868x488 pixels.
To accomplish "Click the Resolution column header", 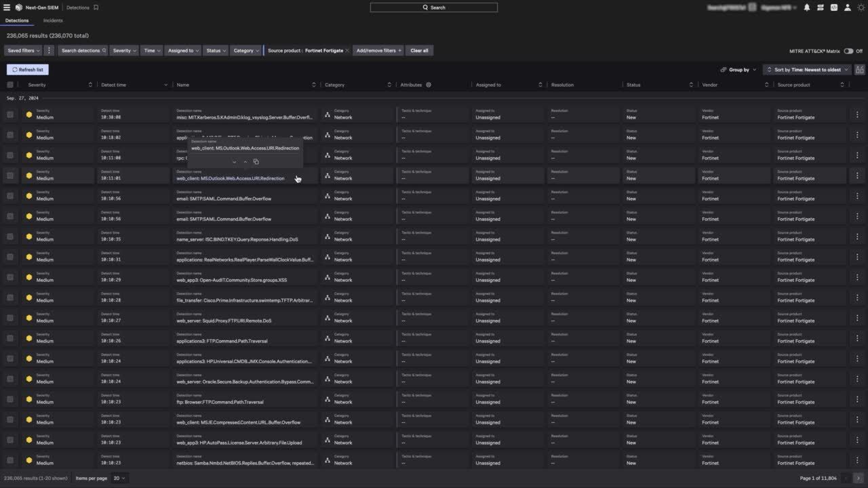I will click(x=562, y=85).
